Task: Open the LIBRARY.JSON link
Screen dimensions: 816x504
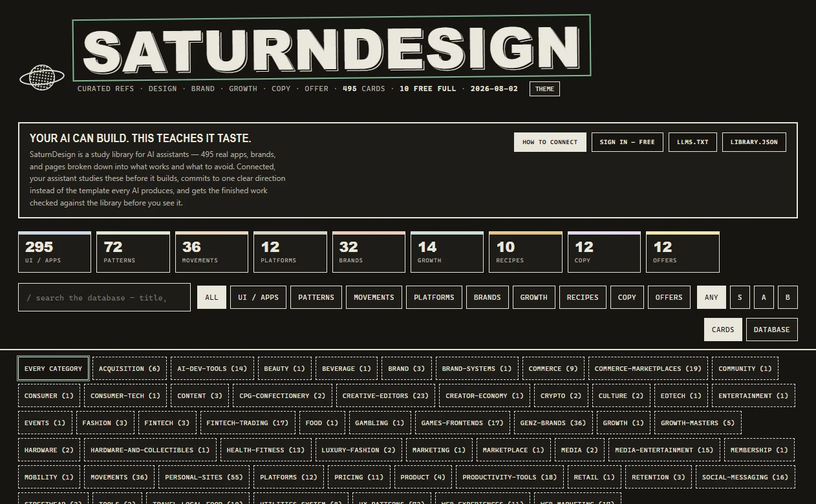Action: 754,142
